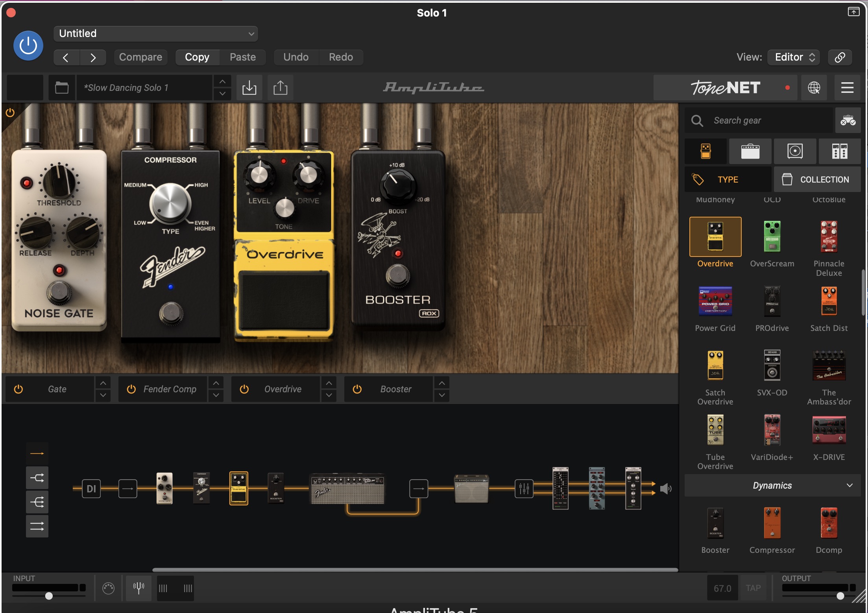Click the Slow Dancing Solo 1 preset name
The height and width of the screenshot is (613, 868).
coord(144,87)
